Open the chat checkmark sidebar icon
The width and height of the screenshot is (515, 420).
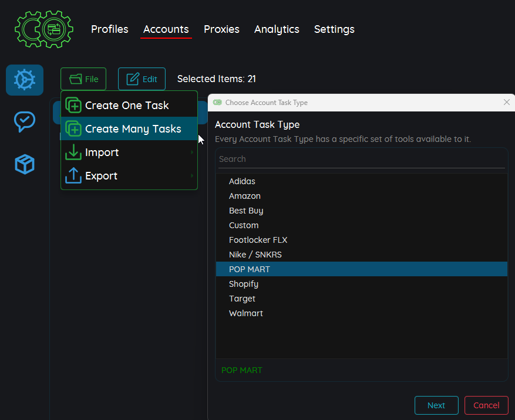pos(25,122)
